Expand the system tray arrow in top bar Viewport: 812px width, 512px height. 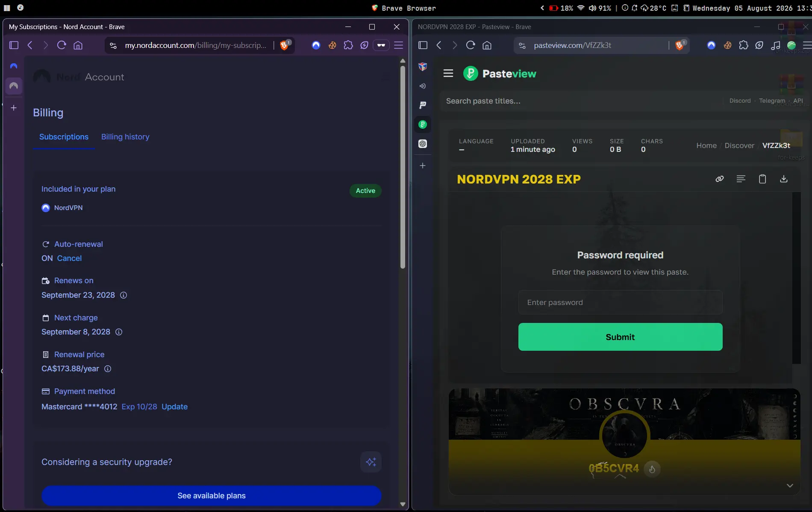point(542,8)
